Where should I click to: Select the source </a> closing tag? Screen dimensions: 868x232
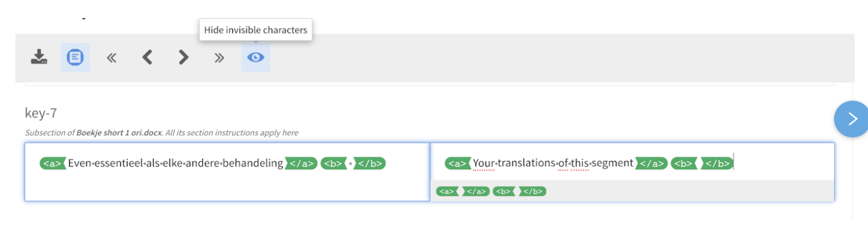301,163
